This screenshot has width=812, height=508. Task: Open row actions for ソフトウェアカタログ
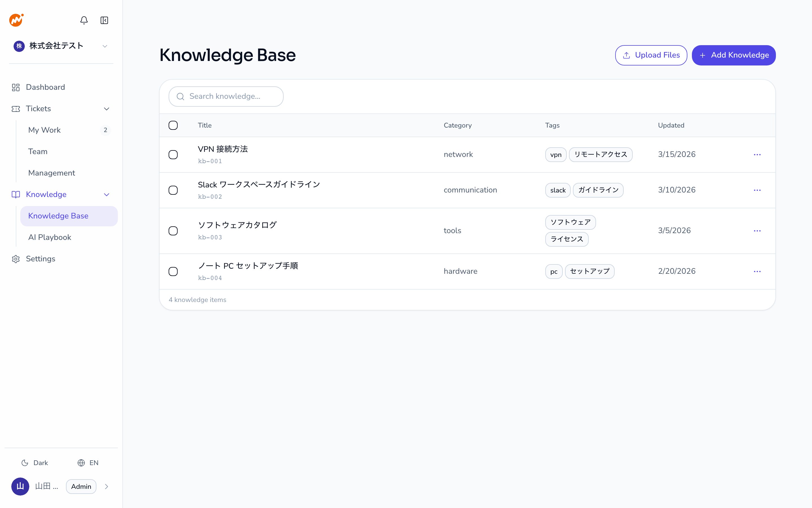(x=757, y=231)
